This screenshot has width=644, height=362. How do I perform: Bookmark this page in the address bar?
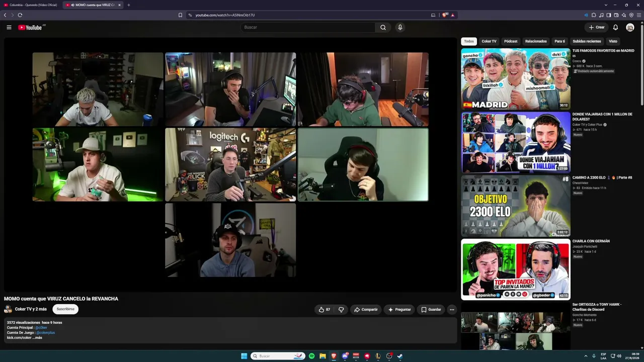pyautogui.click(x=180, y=15)
